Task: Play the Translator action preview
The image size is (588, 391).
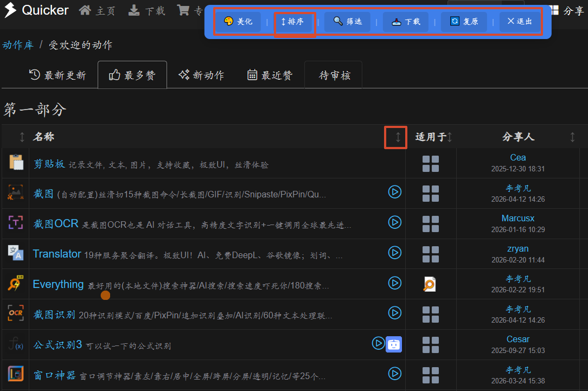Action: (394, 253)
